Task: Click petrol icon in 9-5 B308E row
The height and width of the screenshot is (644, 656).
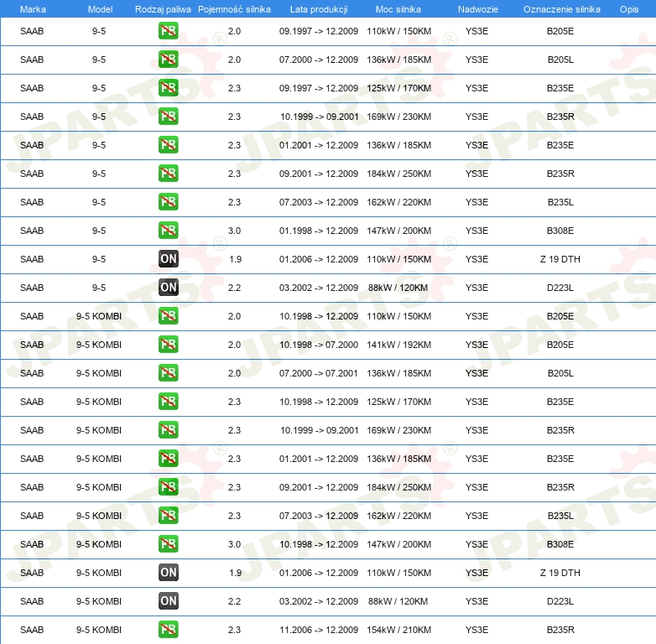Action: tap(168, 231)
